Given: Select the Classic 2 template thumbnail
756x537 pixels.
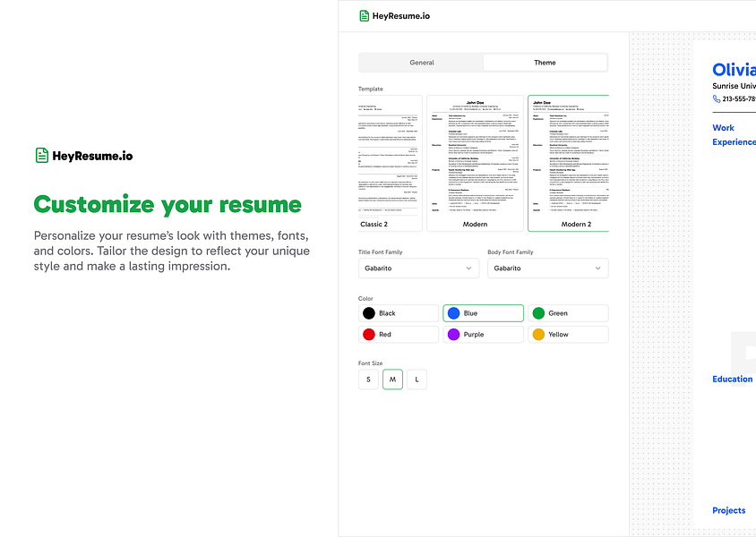Looking at the screenshot, I should [x=390, y=161].
